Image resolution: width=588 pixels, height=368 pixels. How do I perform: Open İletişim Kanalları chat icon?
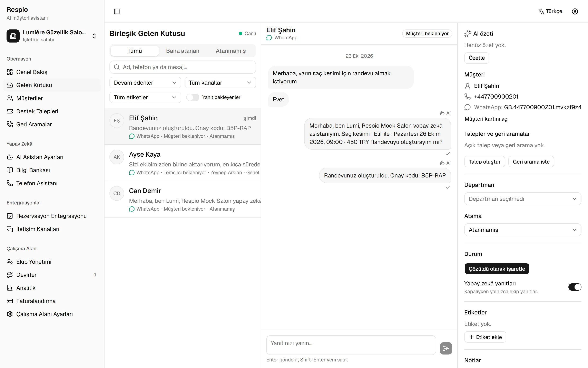click(10, 229)
